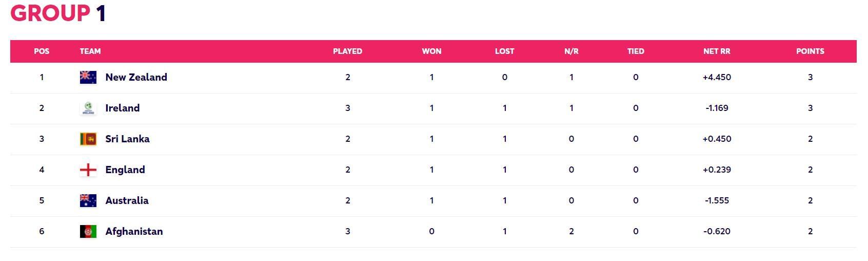Click the PLAYED column header
This screenshot has height=261, width=868.
pos(347,51)
